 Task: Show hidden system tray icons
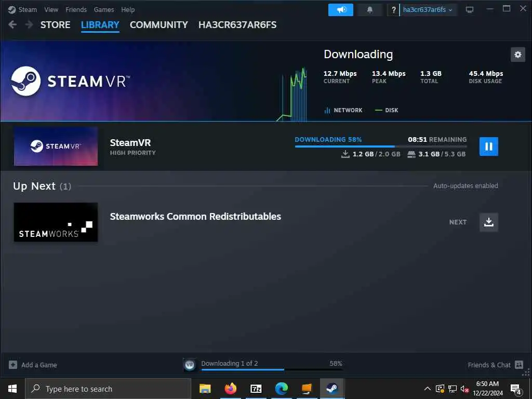pyautogui.click(x=428, y=389)
